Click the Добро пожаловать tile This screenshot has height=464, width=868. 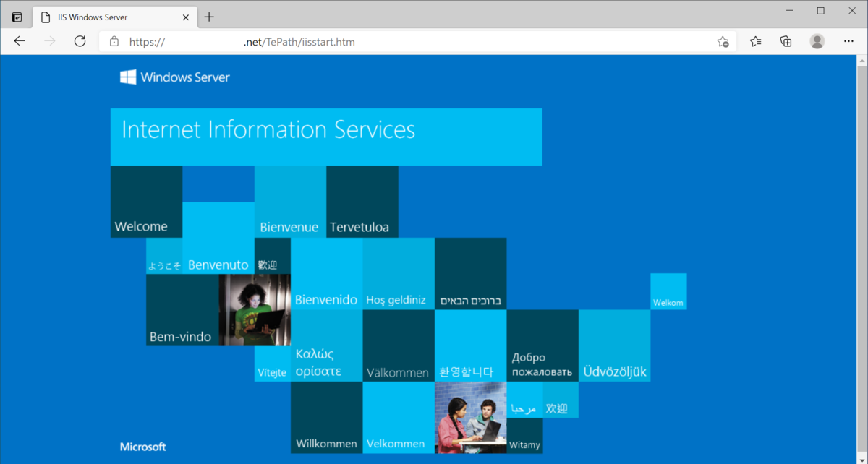(542, 346)
